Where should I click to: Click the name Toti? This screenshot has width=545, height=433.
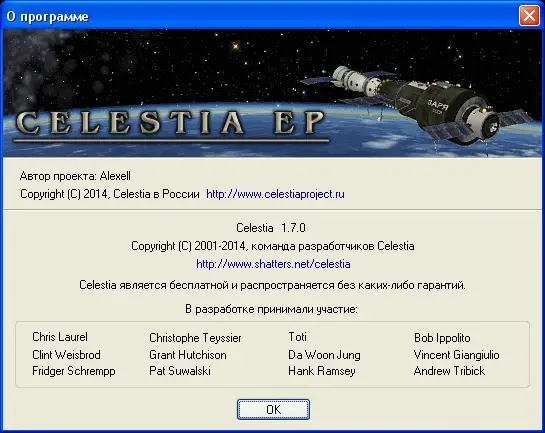(298, 337)
